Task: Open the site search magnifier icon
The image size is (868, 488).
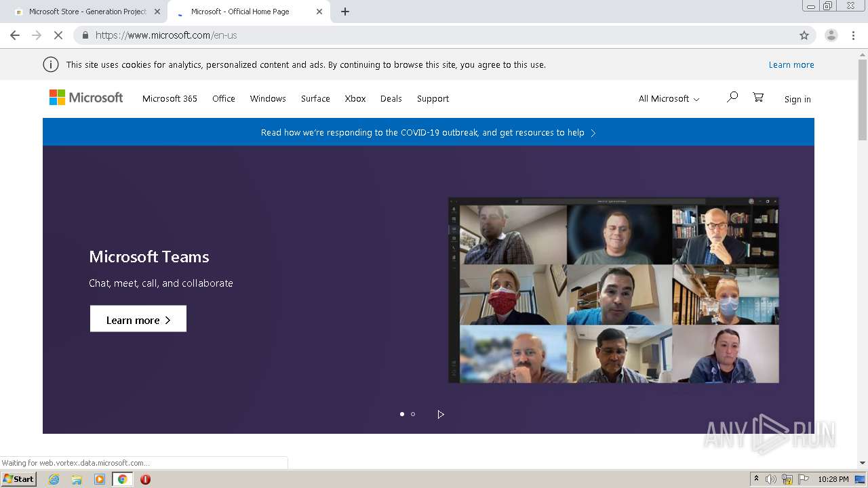Action: coord(732,98)
